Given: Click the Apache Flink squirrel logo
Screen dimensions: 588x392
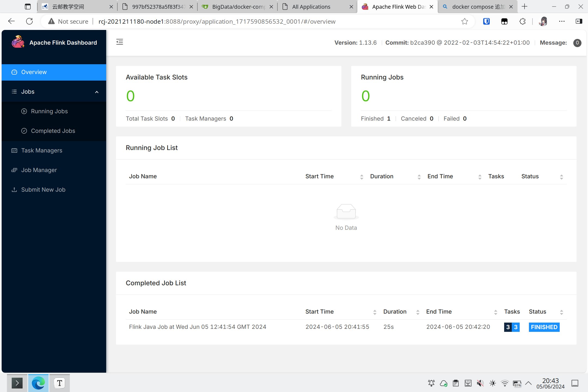Looking at the screenshot, I should (x=18, y=42).
